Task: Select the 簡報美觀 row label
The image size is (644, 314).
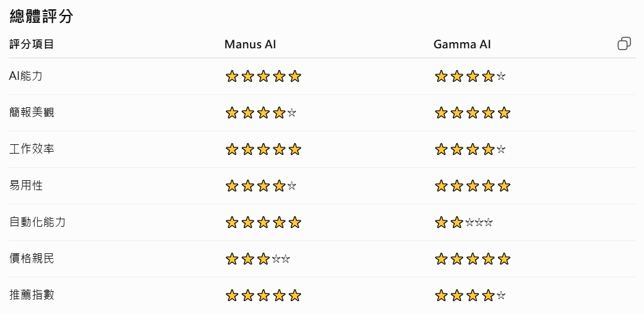Action: click(32, 113)
